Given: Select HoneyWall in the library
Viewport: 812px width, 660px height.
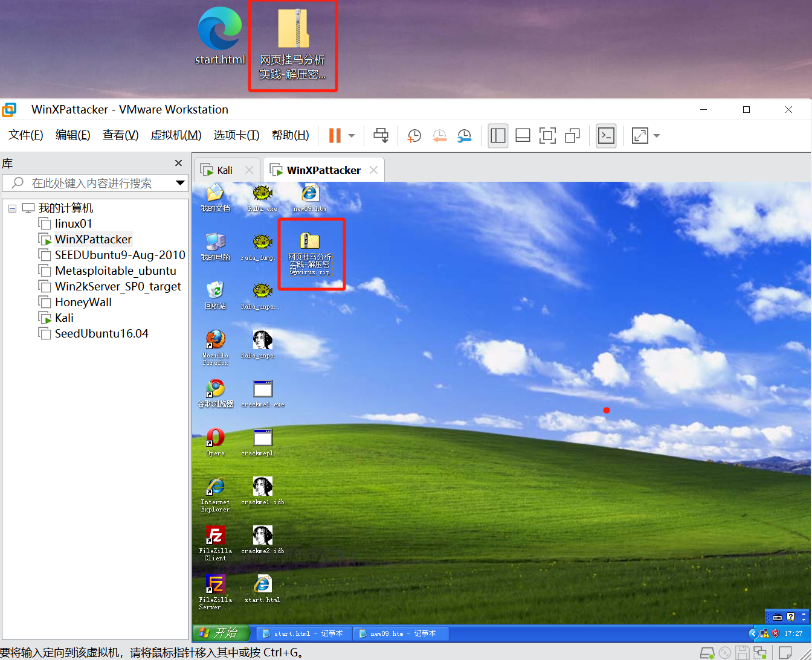Looking at the screenshot, I should [x=83, y=303].
